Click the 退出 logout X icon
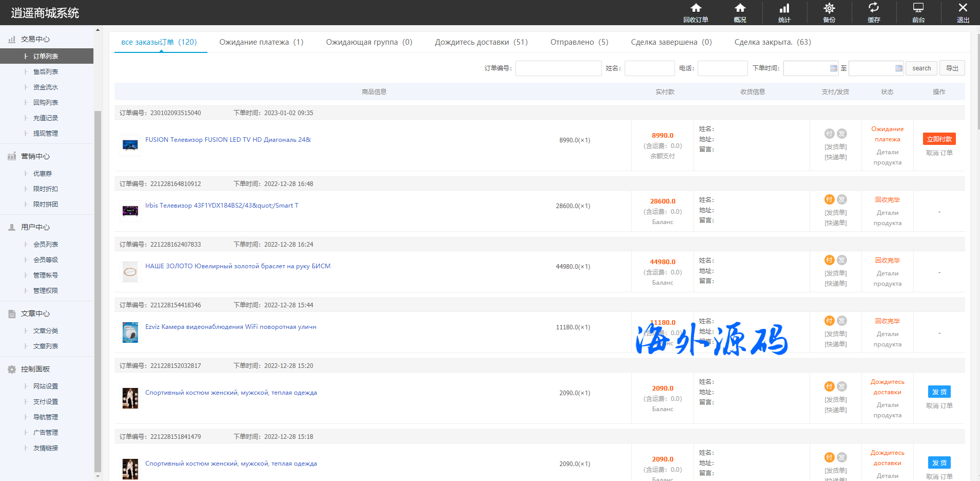This screenshot has width=980, height=481. (963, 8)
